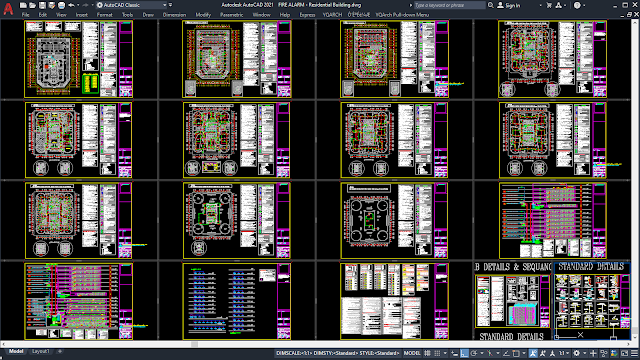Click the keyword search input field
Image resolution: width=640 pixels, height=360 pixels.
(449, 5)
